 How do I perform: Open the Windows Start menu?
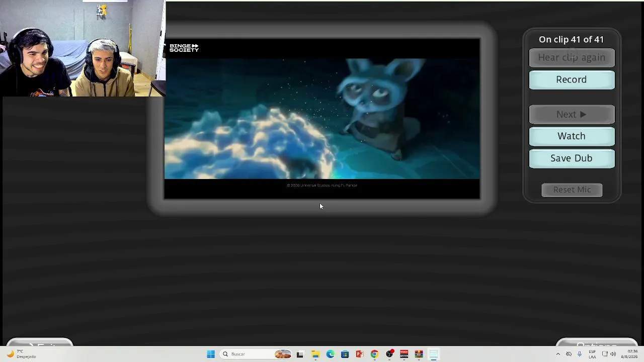pos(211,354)
